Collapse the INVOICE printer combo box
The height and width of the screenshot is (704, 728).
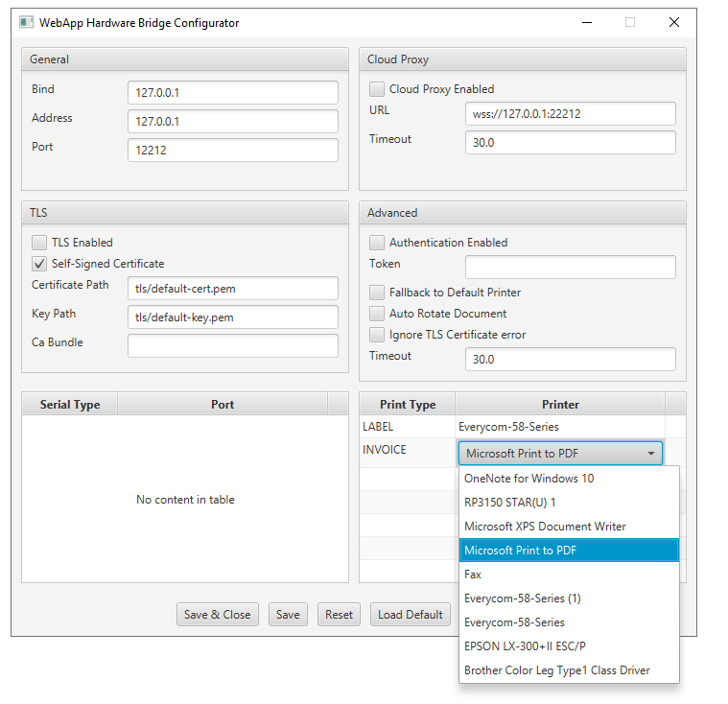[x=560, y=454]
